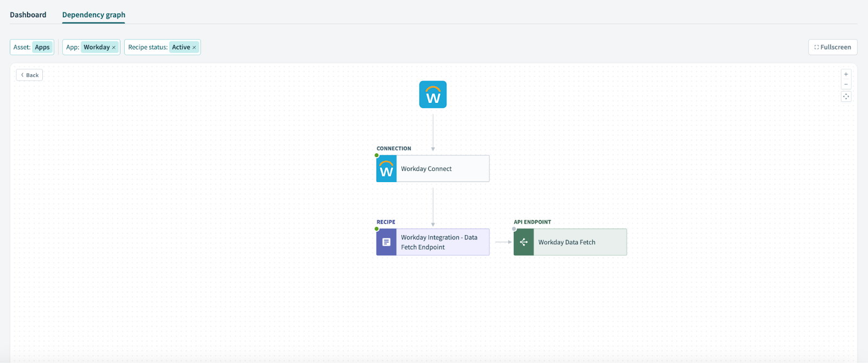Click the Workday logo inside Workday Connect node
The height and width of the screenshot is (363, 868).
click(x=386, y=168)
